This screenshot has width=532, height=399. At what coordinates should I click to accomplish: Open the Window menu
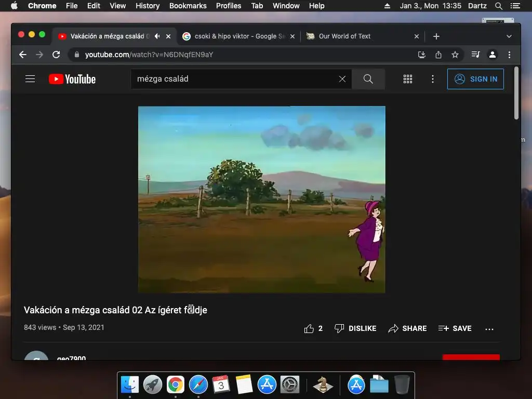click(x=286, y=6)
